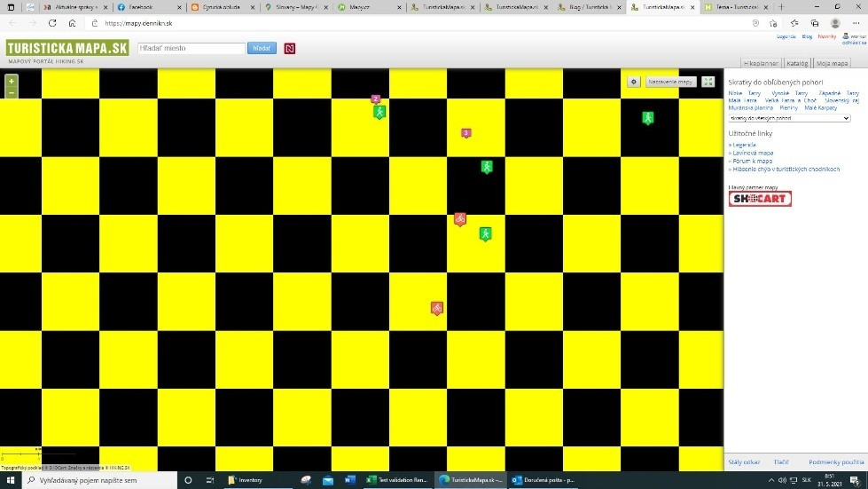Open the Katalóg tab

tap(798, 64)
